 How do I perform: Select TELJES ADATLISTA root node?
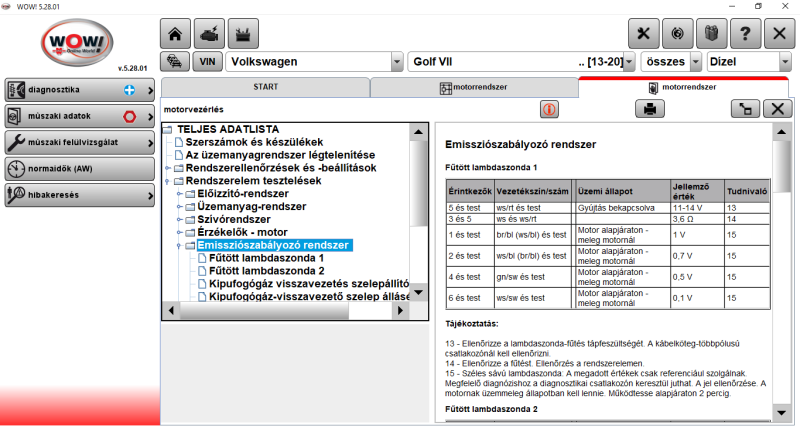(228, 129)
